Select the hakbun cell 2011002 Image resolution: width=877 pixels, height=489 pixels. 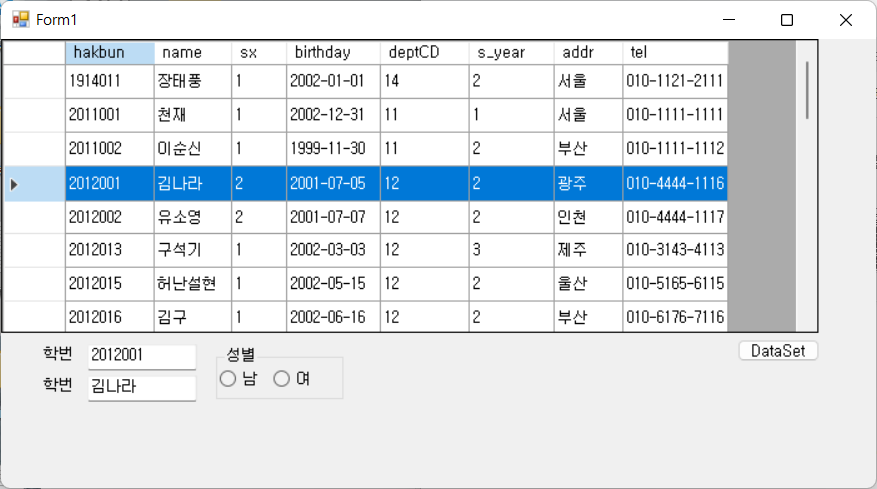pos(110,149)
